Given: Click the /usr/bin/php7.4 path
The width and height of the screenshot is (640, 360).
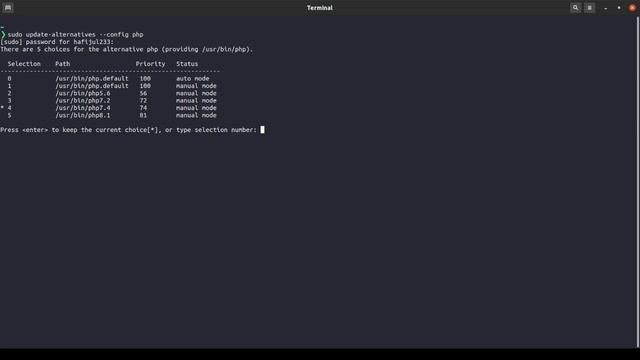Looking at the screenshot, I should pyautogui.click(x=82, y=108).
